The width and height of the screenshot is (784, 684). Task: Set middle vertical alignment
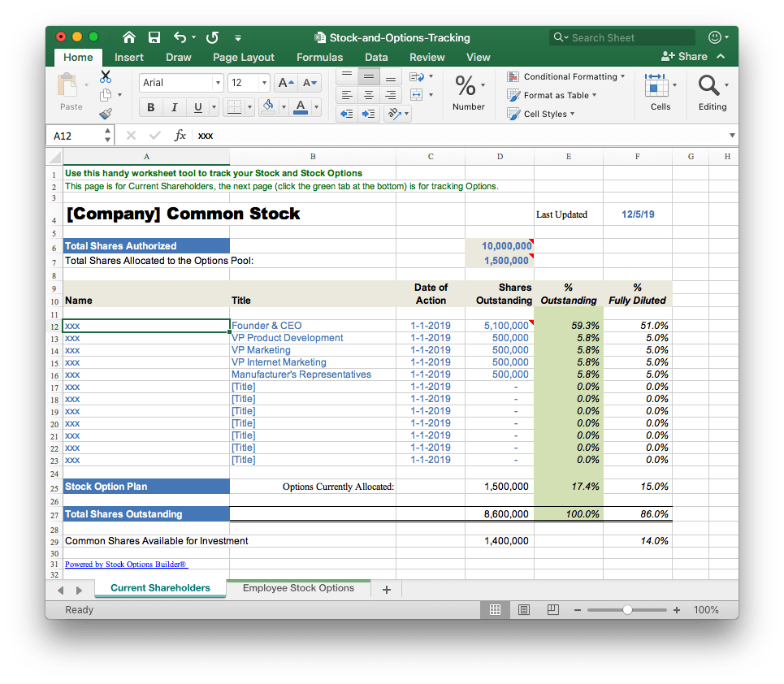pos(369,76)
